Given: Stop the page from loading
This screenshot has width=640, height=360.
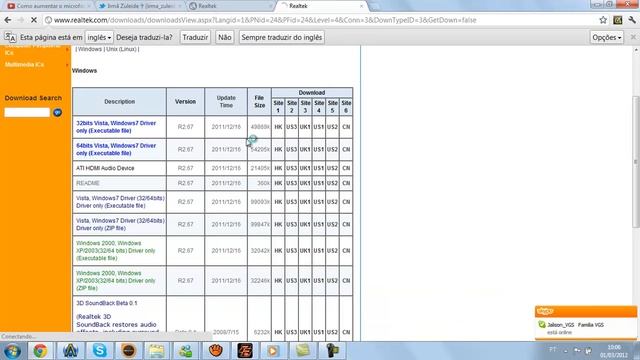Looking at the screenshot, I should tap(34, 20).
